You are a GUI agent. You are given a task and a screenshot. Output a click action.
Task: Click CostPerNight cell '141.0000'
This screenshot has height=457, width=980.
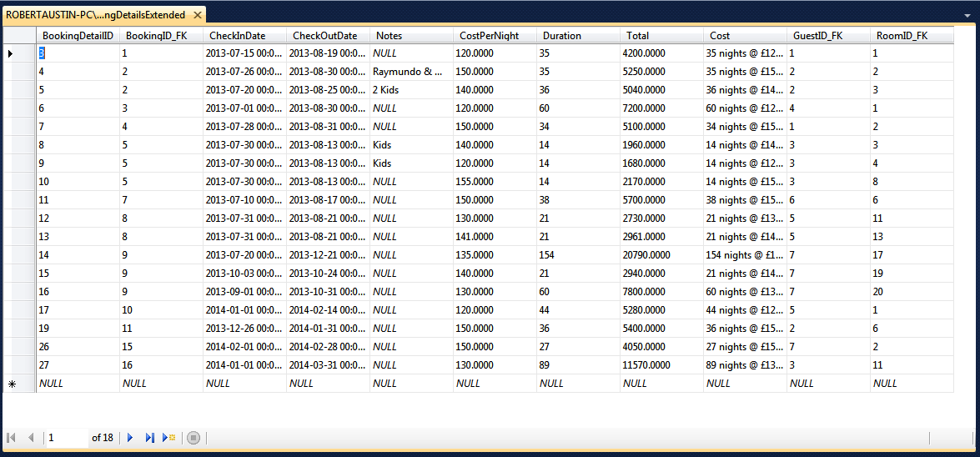pos(495,237)
